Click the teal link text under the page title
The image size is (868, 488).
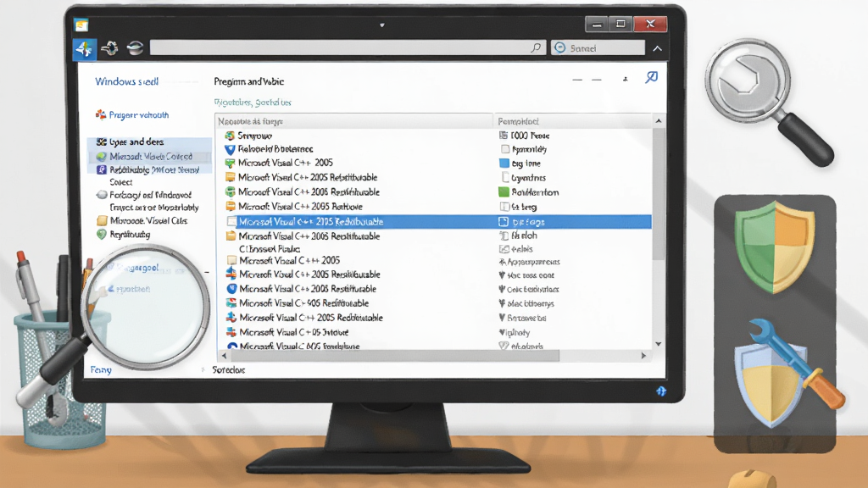pos(253,103)
